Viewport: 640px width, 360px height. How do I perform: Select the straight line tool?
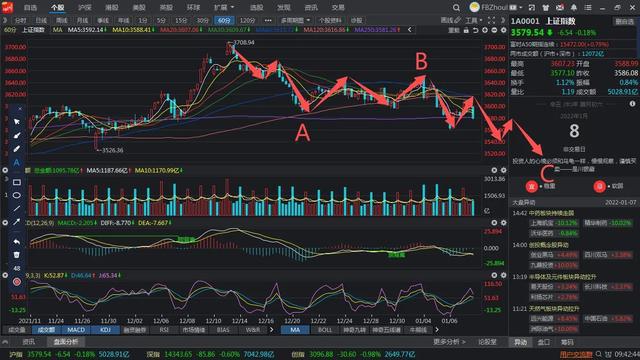click(x=17, y=209)
